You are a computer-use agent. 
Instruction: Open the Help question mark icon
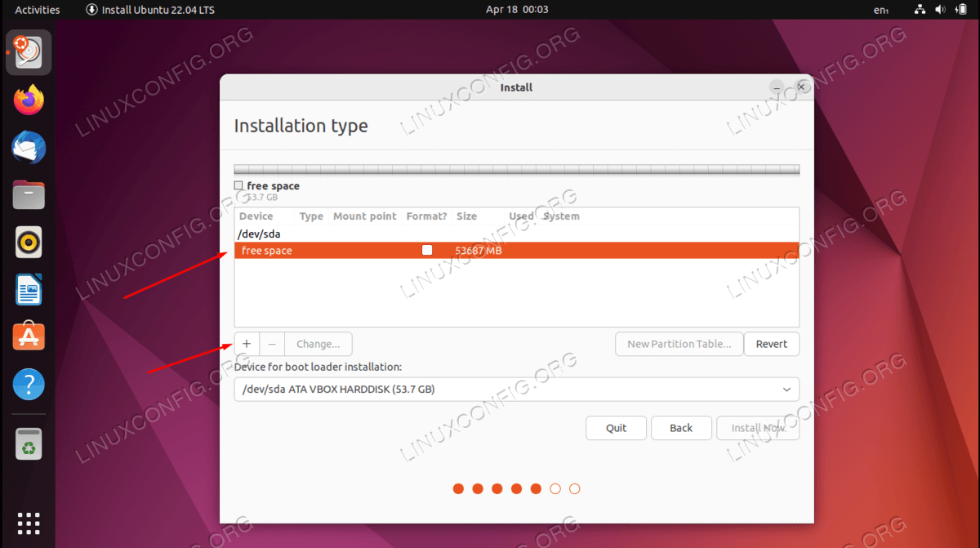point(29,384)
